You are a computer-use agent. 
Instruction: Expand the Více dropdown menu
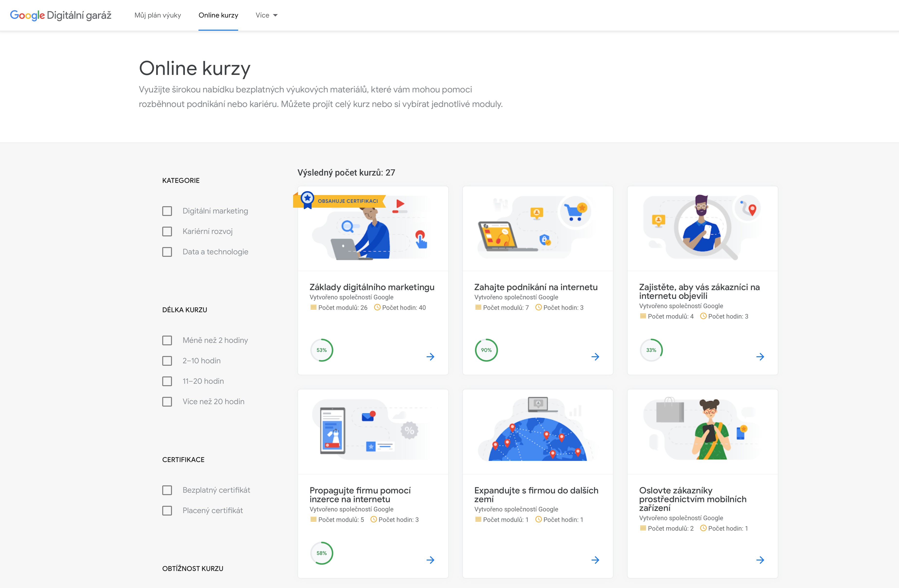[266, 15]
